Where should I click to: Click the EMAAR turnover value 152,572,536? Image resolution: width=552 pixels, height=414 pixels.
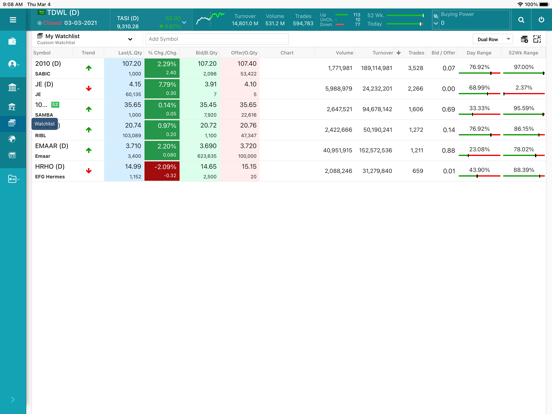click(375, 150)
